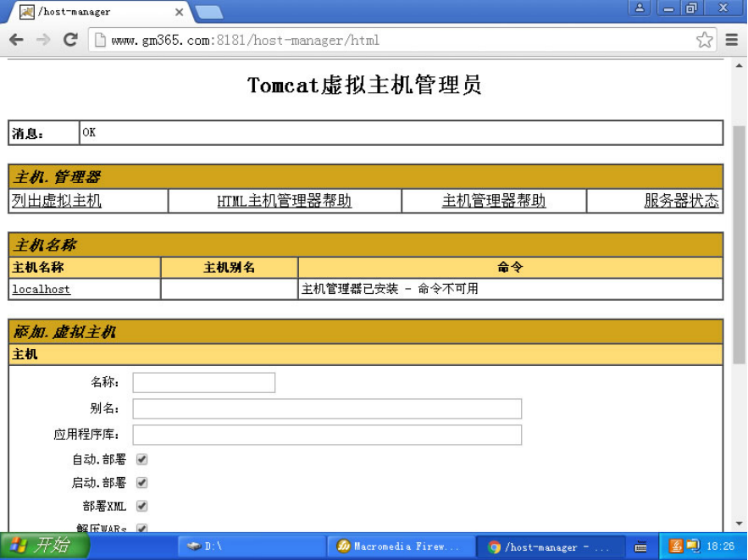748x560 pixels.
Task: Focus the address bar URL
Action: tap(245, 40)
